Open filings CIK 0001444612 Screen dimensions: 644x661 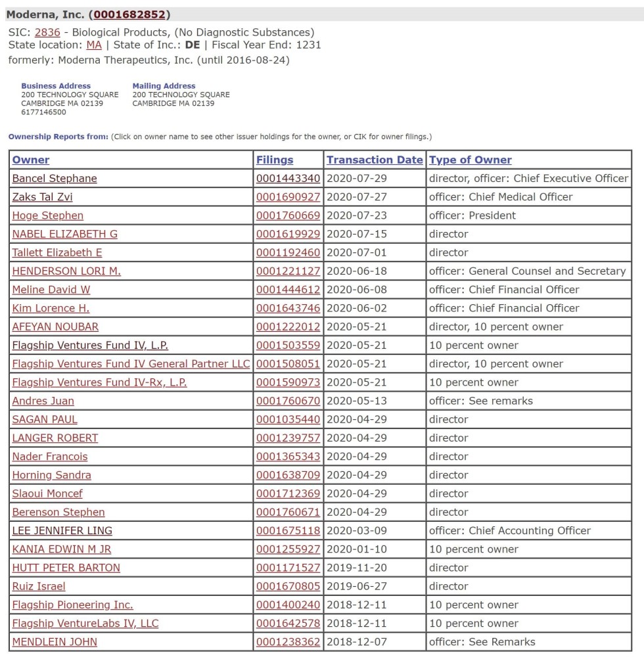tap(288, 290)
